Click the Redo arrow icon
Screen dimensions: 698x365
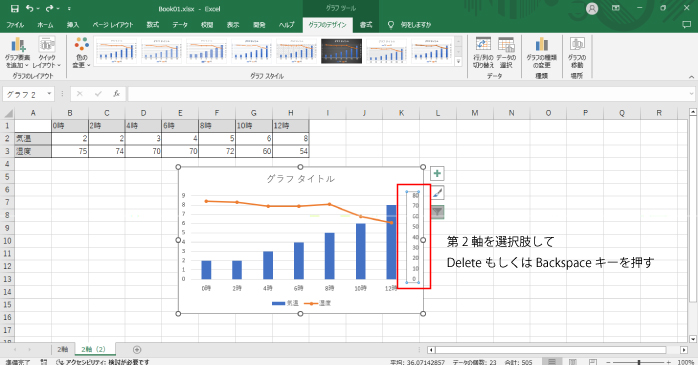tap(49, 8)
